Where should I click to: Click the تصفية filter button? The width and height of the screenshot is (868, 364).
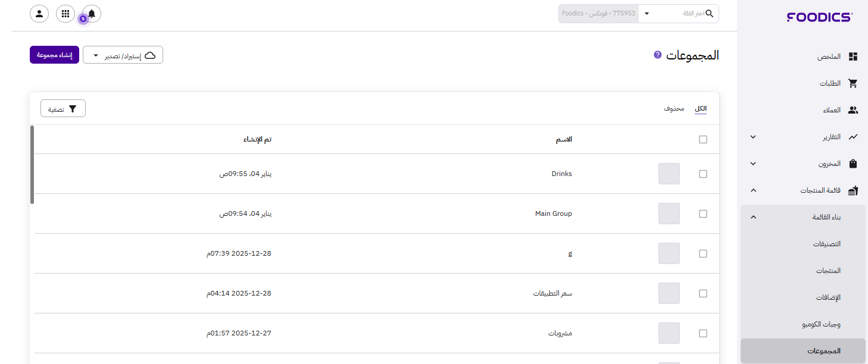point(63,109)
